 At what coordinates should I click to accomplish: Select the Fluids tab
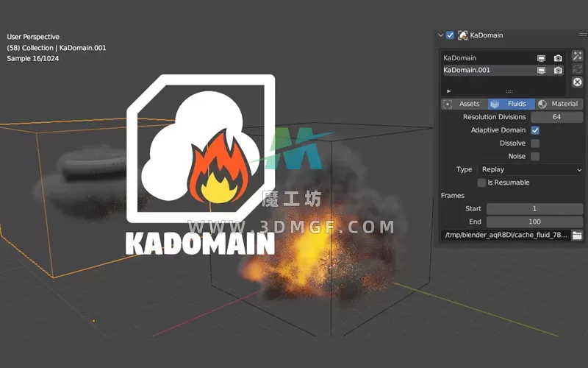511,104
